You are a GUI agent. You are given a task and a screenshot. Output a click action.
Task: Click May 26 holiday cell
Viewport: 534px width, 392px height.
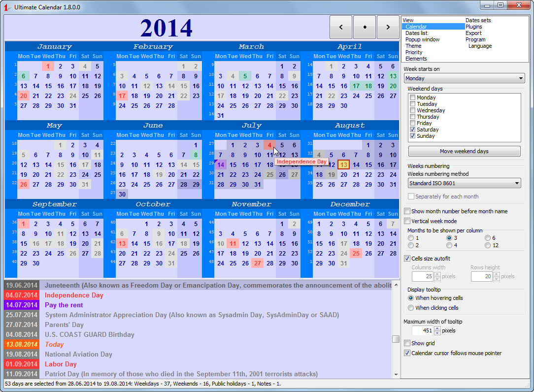pos(23,184)
